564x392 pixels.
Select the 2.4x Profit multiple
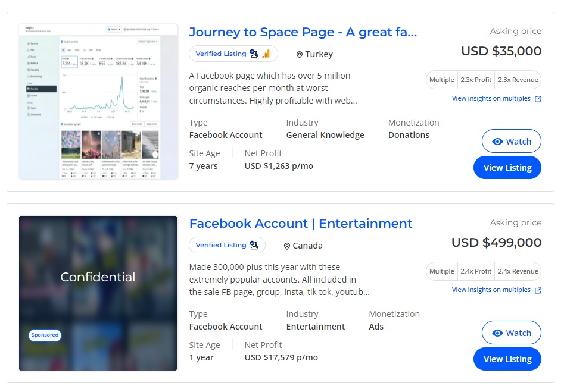475,271
